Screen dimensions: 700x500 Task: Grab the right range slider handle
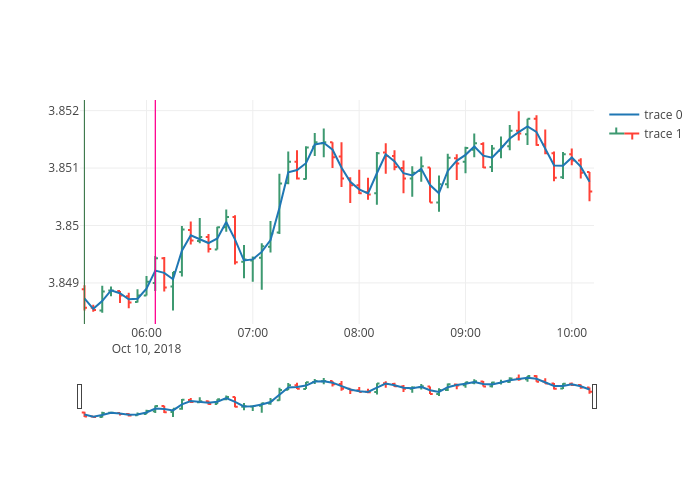[x=594, y=396]
